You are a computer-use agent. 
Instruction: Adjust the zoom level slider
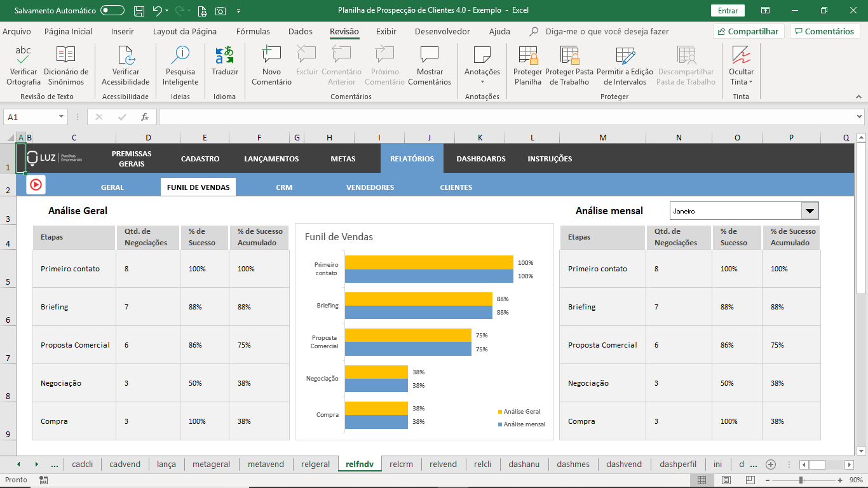tap(801, 480)
